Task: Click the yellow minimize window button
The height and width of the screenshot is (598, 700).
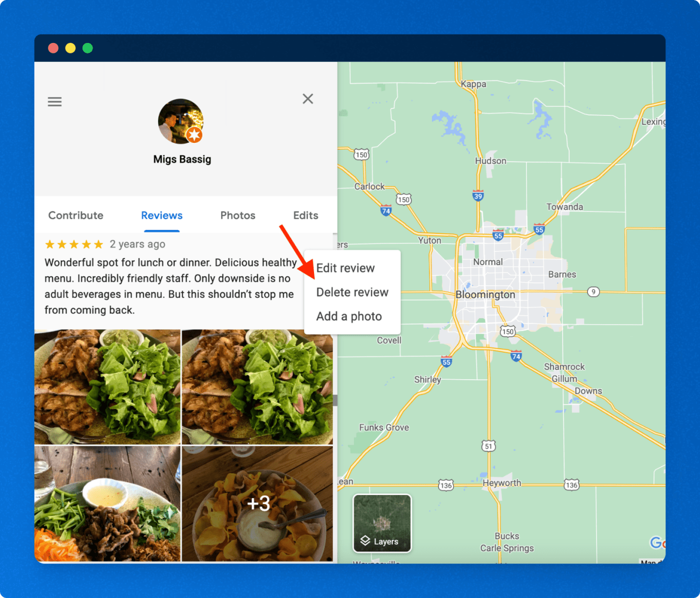Action: click(70, 48)
